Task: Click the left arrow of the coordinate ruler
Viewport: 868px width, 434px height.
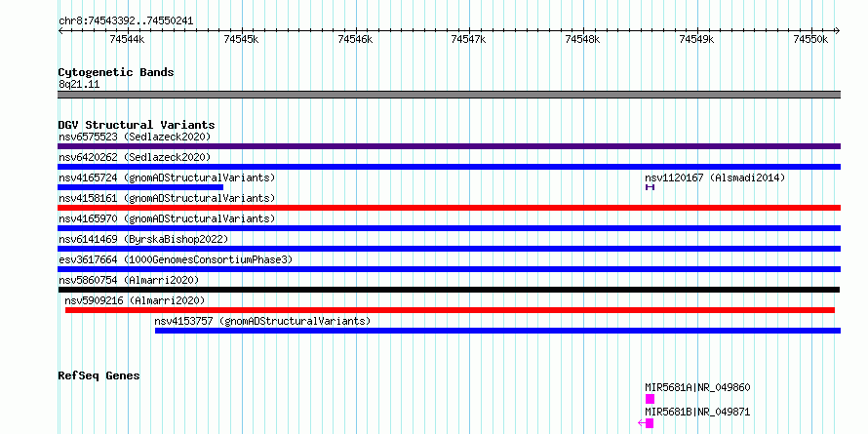Action: [60, 31]
